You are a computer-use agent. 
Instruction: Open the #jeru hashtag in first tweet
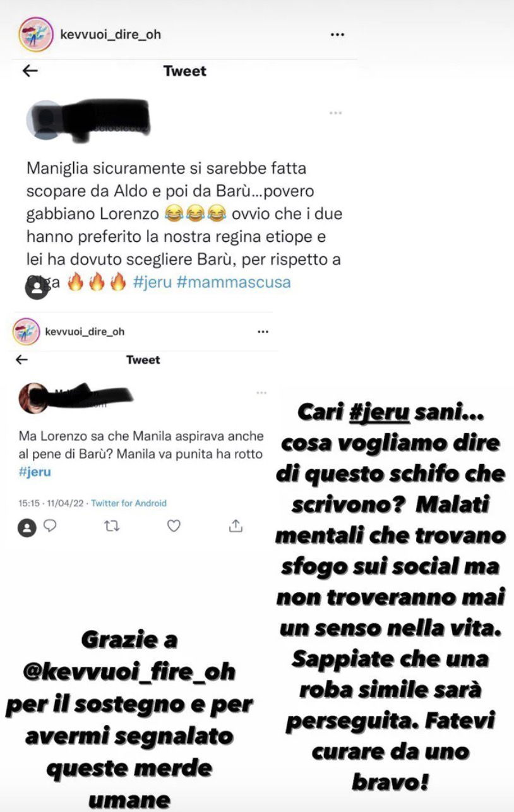click(x=153, y=282)
